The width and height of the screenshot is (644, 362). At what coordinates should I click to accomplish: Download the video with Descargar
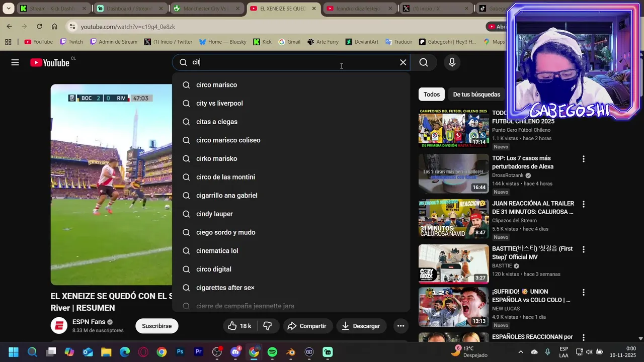coord(361,326)
